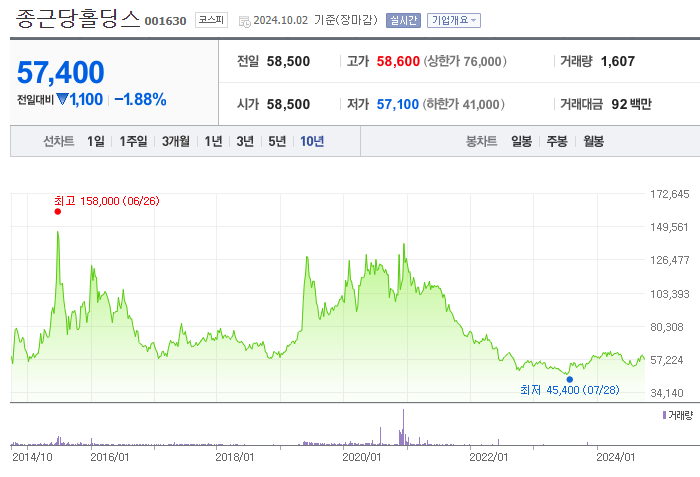Click the 최저 45,400 (07/28) label
The height and width of the screenshot is (477, 700).
pos(570,390)
